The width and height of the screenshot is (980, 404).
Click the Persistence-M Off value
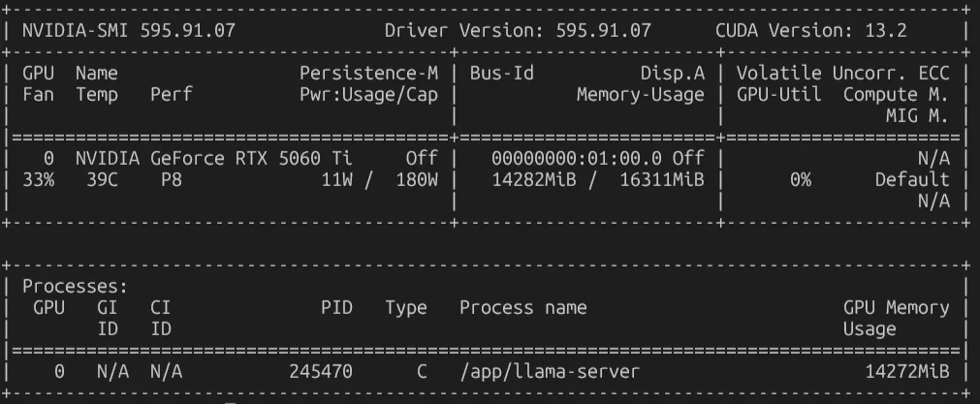pos(422,159)
